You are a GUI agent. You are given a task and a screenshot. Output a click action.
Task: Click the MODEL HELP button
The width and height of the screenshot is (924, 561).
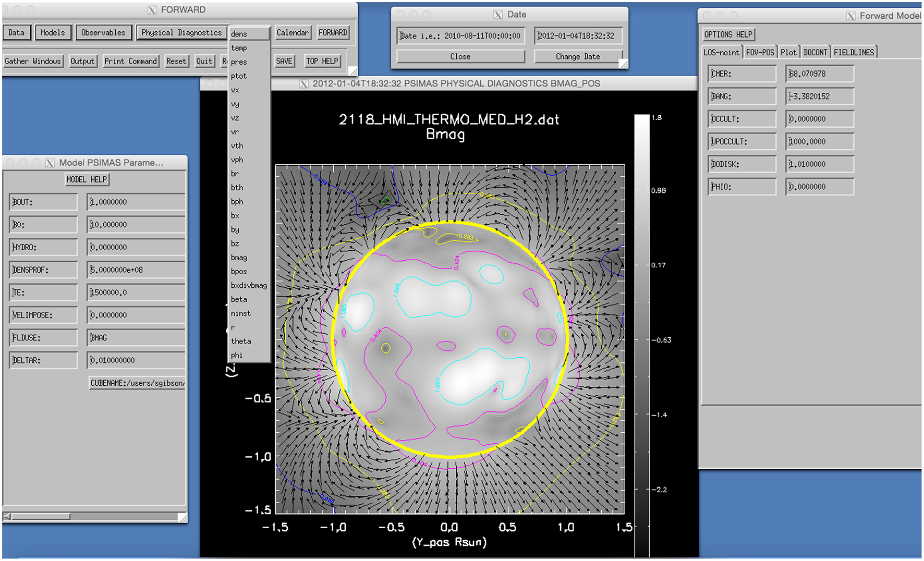coord(87,179)
